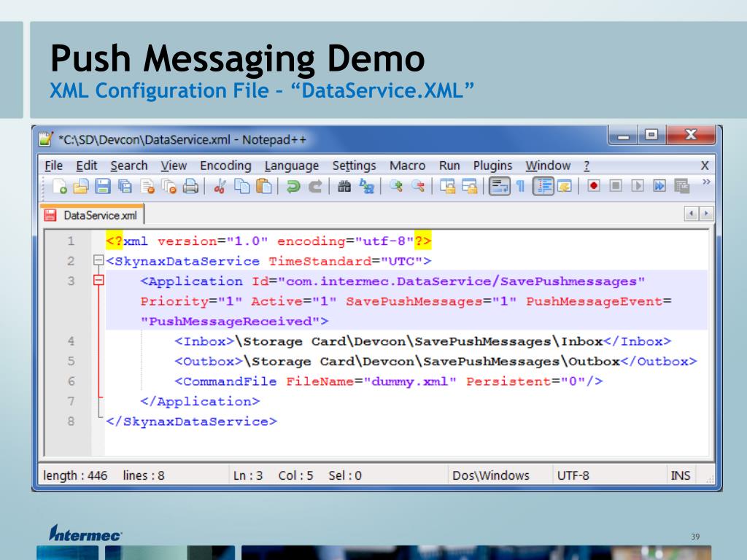Click line number 1 in the margin
747x560 pixels.
[71, 241]
